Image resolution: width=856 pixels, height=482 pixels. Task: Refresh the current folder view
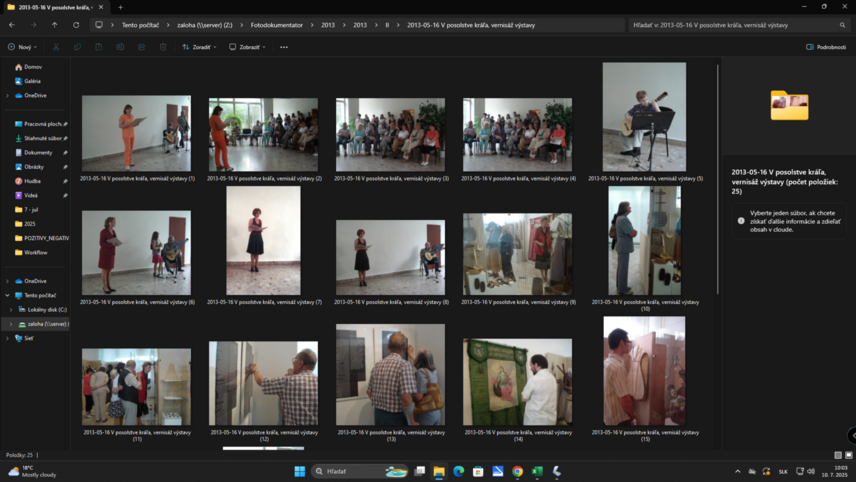(x=76, y=25)
